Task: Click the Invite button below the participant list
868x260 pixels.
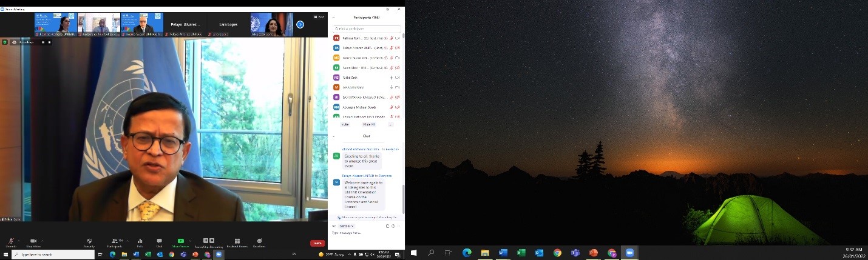Action: pyautogui.click(x=345, y=124)
